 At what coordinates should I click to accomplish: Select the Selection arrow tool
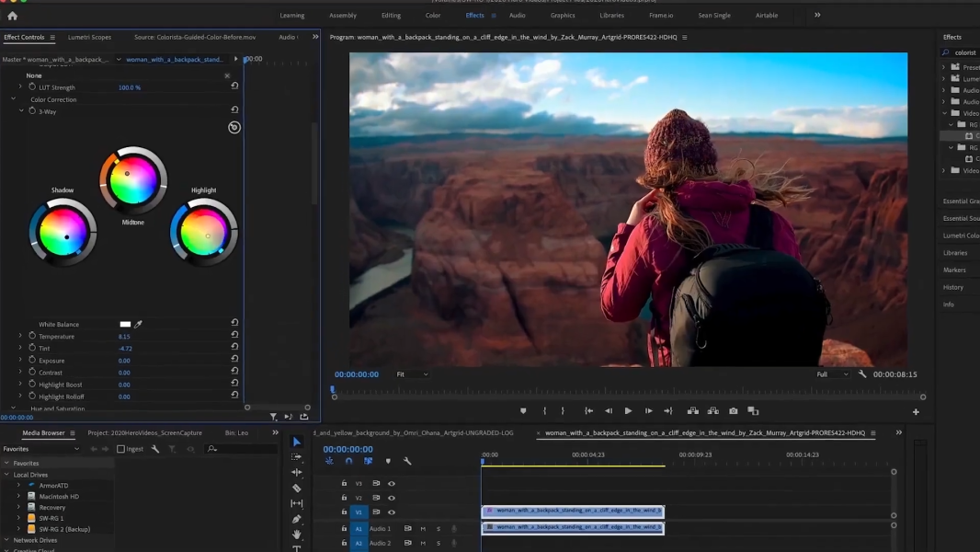pyautogui.click(x=297, y=442)
